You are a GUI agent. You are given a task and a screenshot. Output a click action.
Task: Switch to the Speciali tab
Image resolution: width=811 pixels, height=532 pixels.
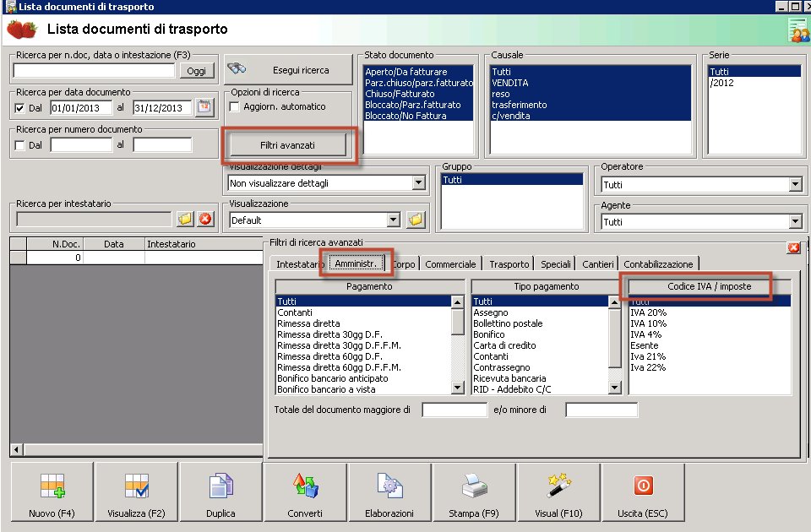tap(556, 264)
